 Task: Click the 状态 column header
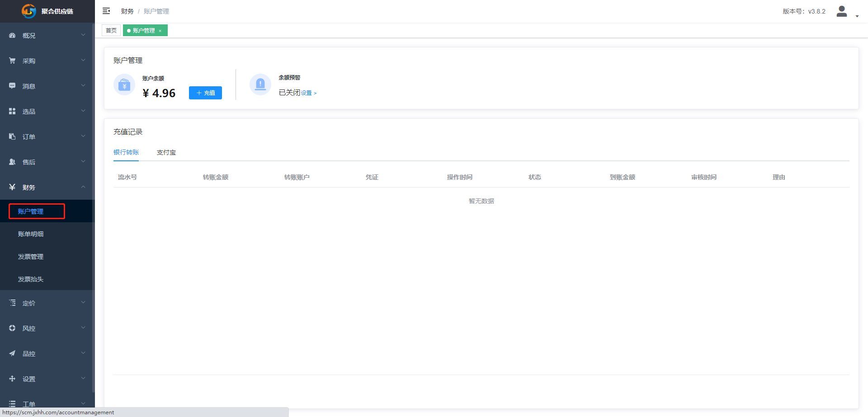pos(535,177)
